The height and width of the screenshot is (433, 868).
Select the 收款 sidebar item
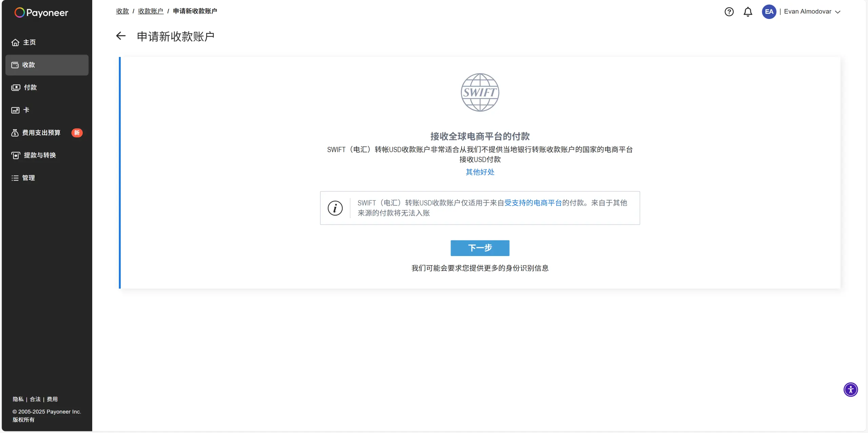(47, 65)
